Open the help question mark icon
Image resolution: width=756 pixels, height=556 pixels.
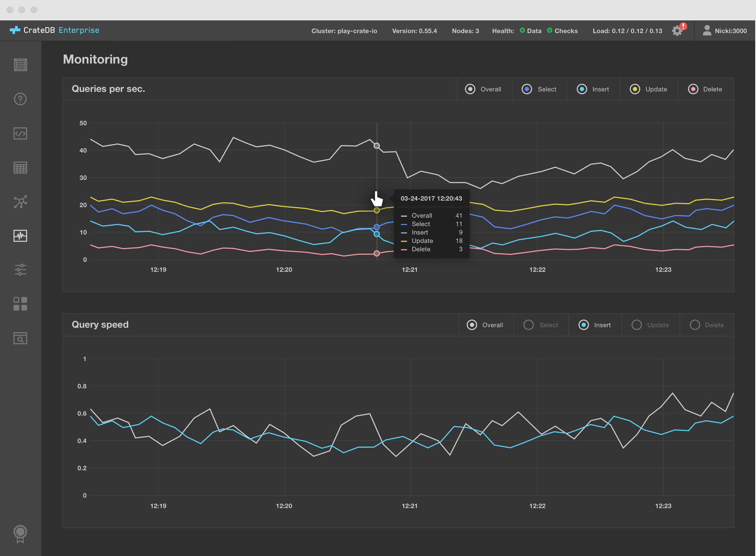[x=20, y=99]
